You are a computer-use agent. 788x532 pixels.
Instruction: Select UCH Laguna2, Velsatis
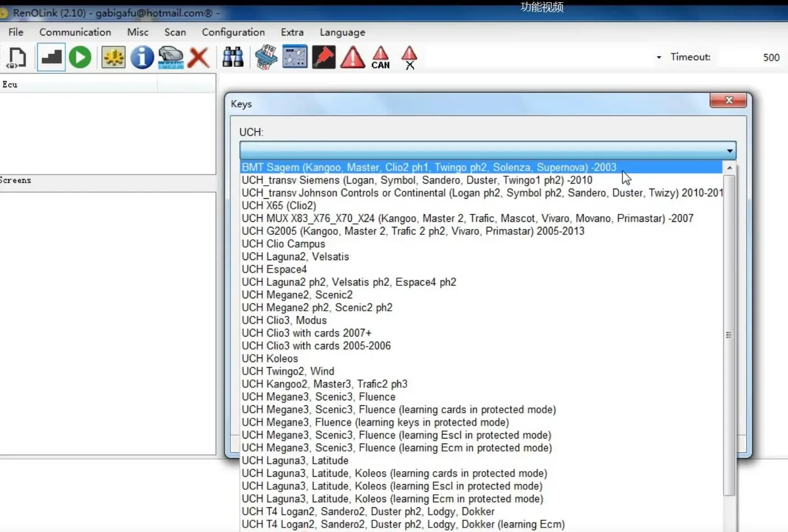coord(481,257)
